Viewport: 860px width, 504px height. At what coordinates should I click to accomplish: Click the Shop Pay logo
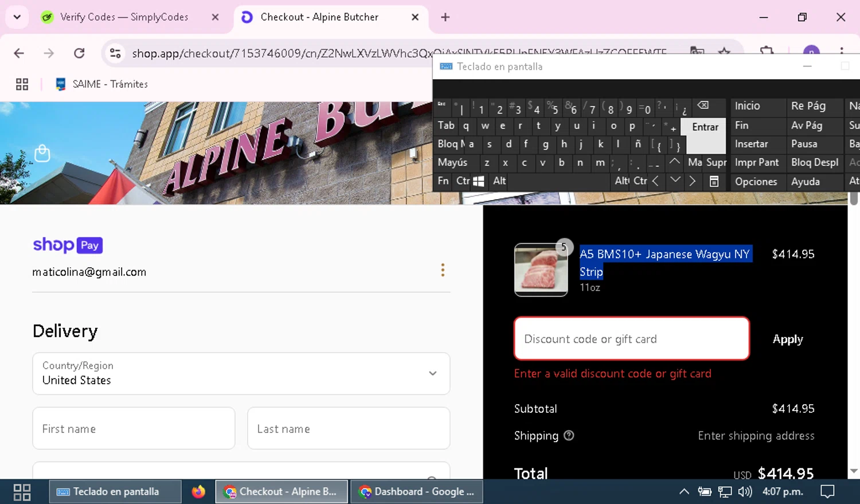[x=68, y=245]
